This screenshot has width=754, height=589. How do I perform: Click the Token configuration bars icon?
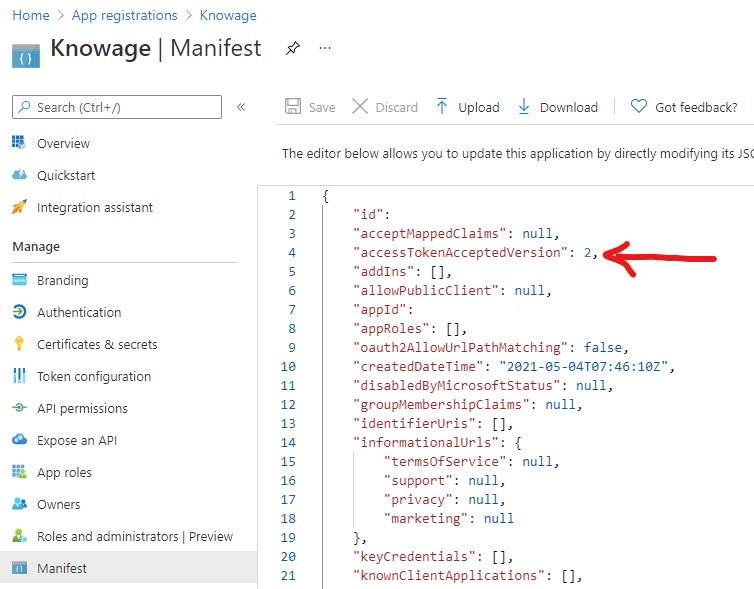click(x=19, y=376)
